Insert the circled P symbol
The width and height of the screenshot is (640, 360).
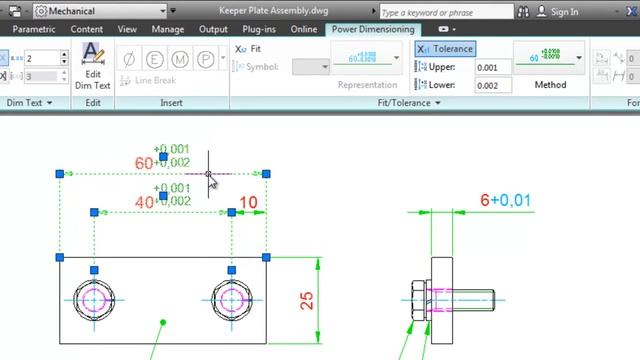(x=205, y=60)
